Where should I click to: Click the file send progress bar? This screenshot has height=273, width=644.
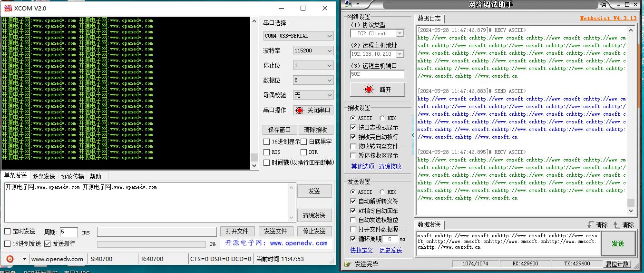click(x=152, y=244)
